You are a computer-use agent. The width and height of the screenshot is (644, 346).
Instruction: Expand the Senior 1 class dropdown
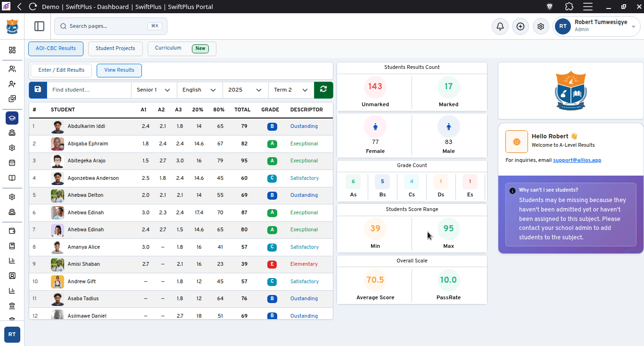coord(154,90)
